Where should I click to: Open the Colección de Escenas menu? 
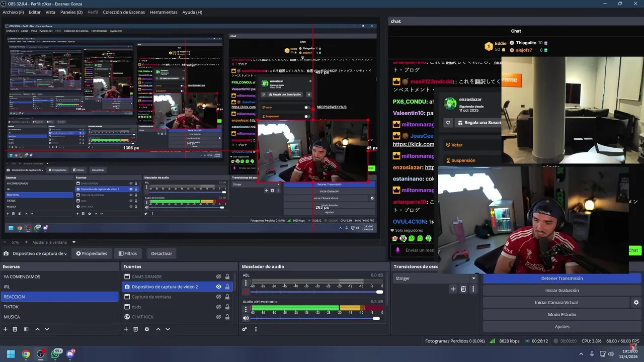click(124, 12)
